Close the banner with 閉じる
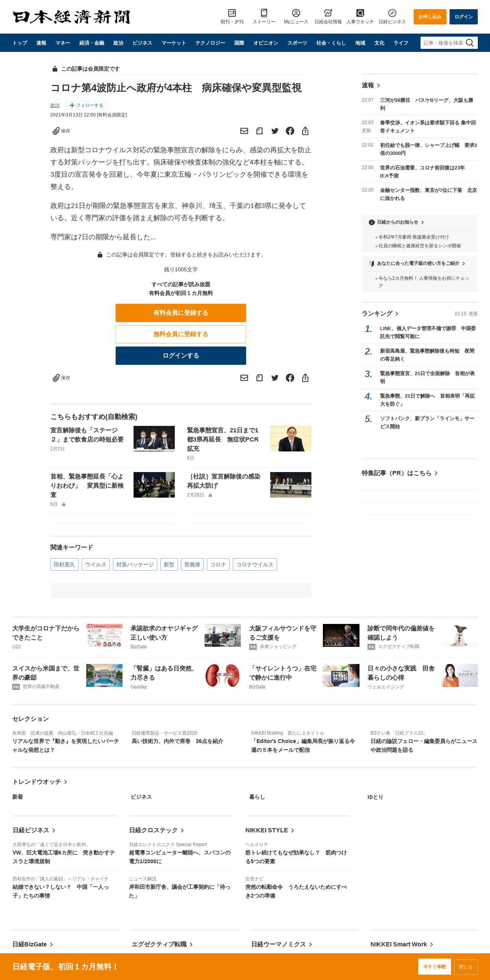490x980 pixels. coord(466,967)
